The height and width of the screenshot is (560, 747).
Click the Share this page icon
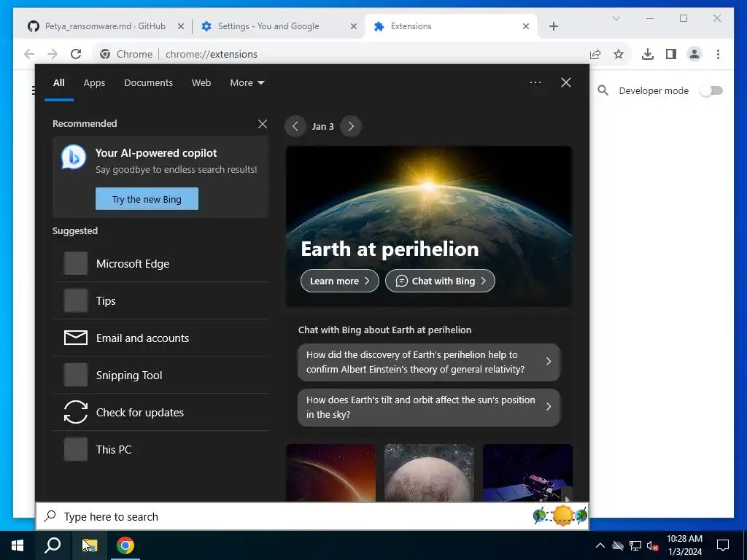tap(595, 54)
